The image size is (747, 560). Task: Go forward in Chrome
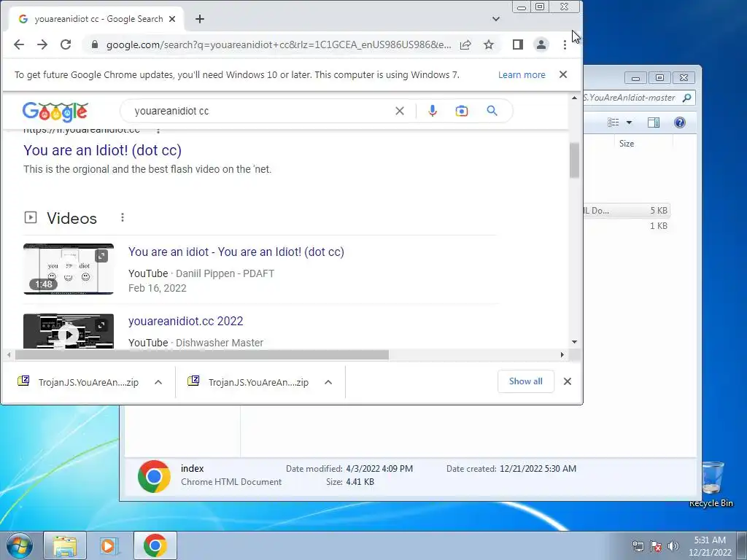pos(42,44)
